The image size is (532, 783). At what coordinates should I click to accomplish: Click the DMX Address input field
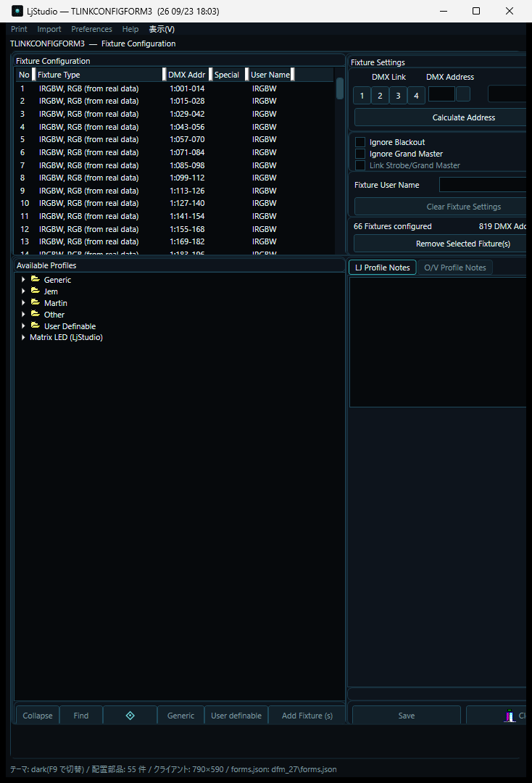coord(441,94)
